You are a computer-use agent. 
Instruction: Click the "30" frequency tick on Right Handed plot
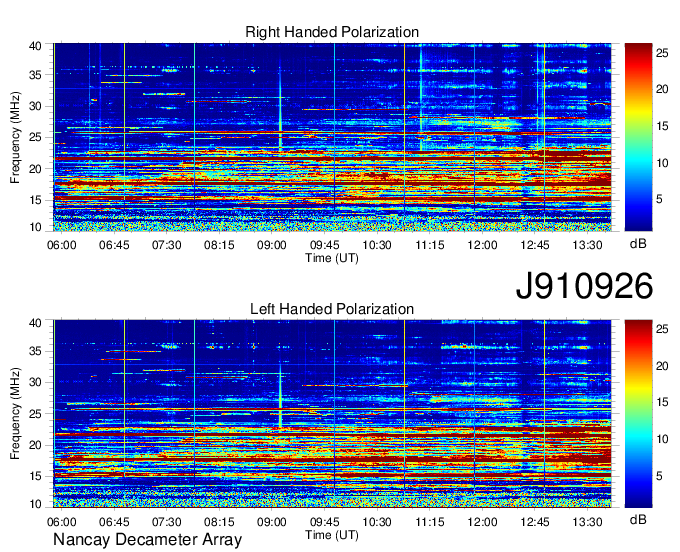point(35,106)
